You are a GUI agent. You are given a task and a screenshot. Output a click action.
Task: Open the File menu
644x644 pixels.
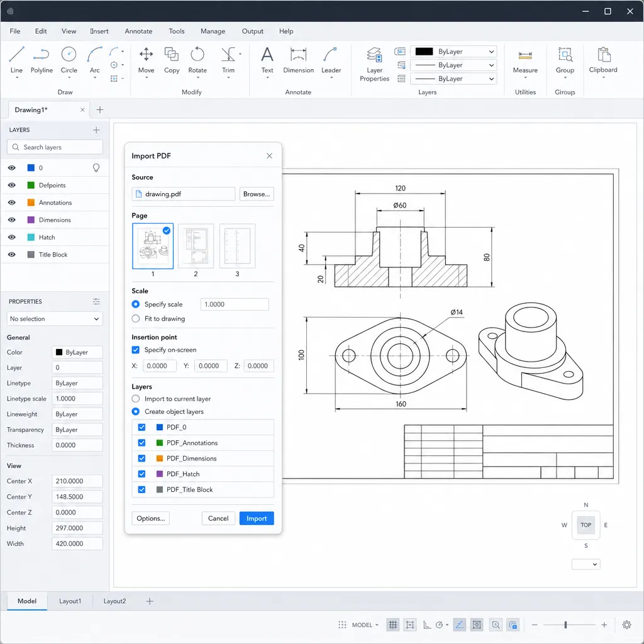pyautogui.click(x=15, y=31)
